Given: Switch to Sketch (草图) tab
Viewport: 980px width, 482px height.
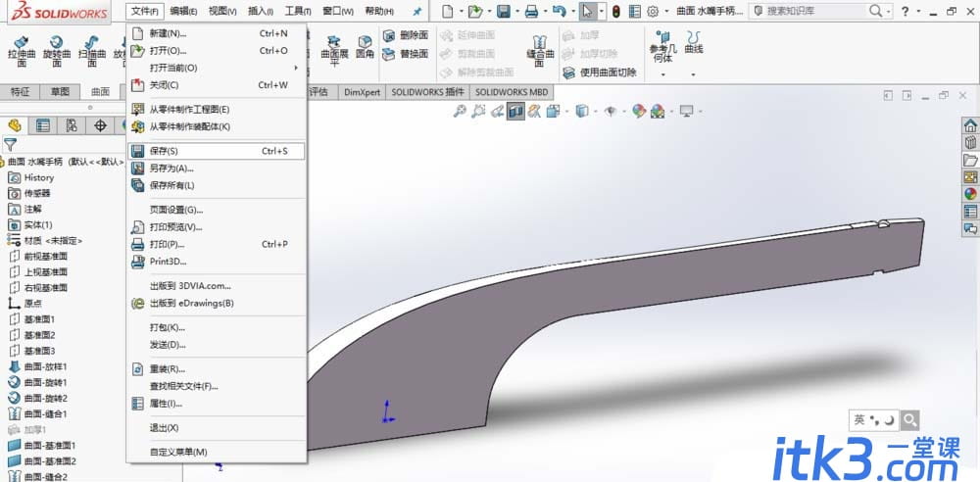Looking at the screenshot, I should coord(60,92).
